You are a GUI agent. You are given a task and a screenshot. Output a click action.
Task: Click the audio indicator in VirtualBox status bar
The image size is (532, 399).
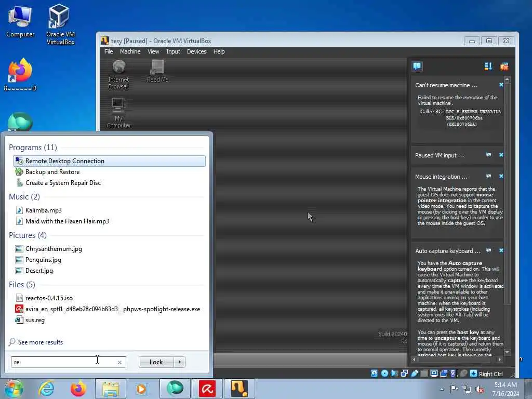coord(395,374)
